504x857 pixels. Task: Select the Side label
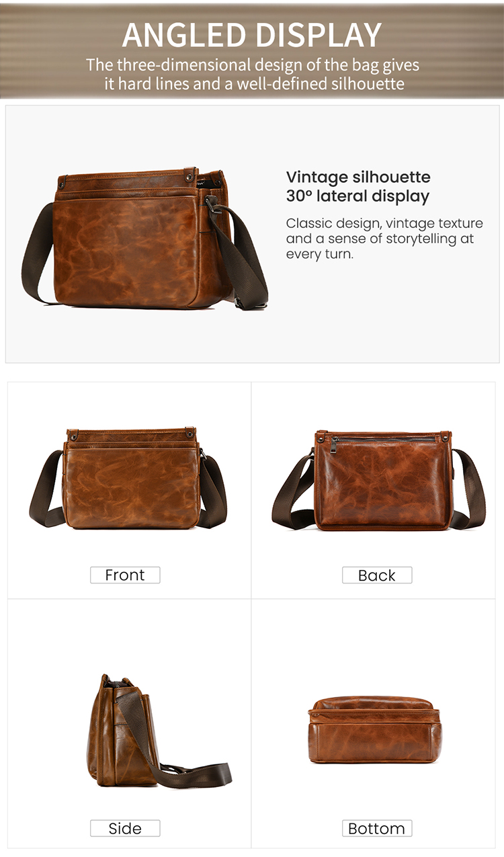125,828
